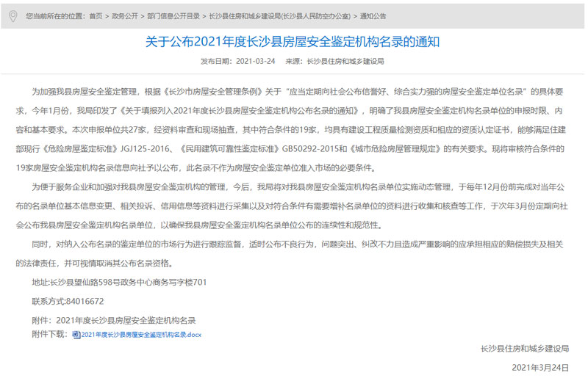
Task: Click the 附件下载 label
Action: coord(50,335)
